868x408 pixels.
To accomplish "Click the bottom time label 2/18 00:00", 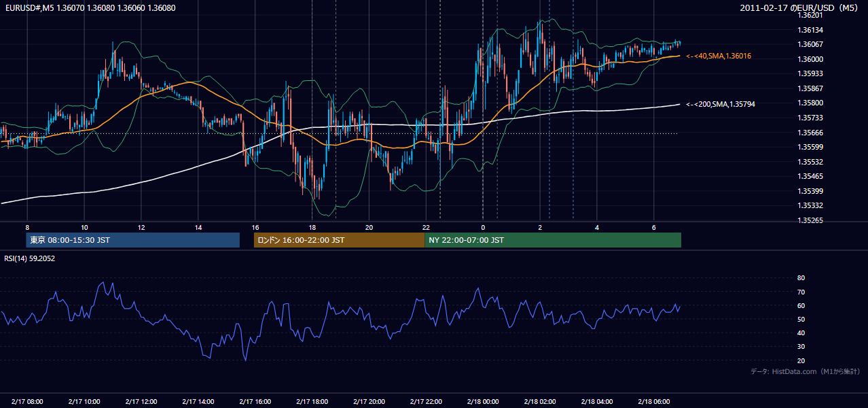I will pos(483,402).
